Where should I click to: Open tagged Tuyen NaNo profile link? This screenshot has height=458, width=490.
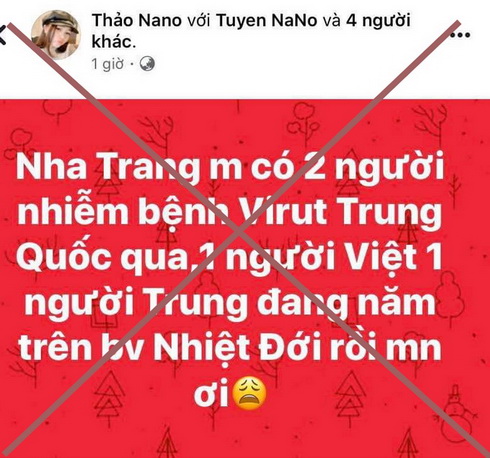tap(266, 21)
